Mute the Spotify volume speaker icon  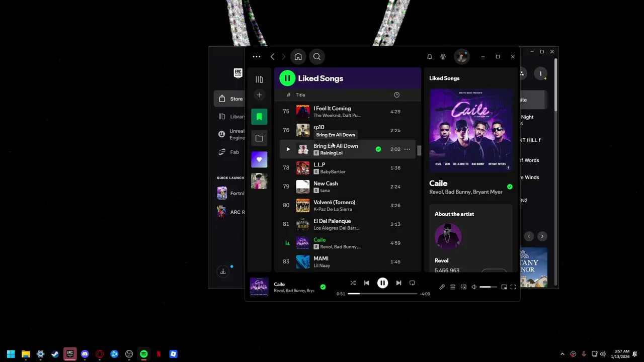click(474, 287)
